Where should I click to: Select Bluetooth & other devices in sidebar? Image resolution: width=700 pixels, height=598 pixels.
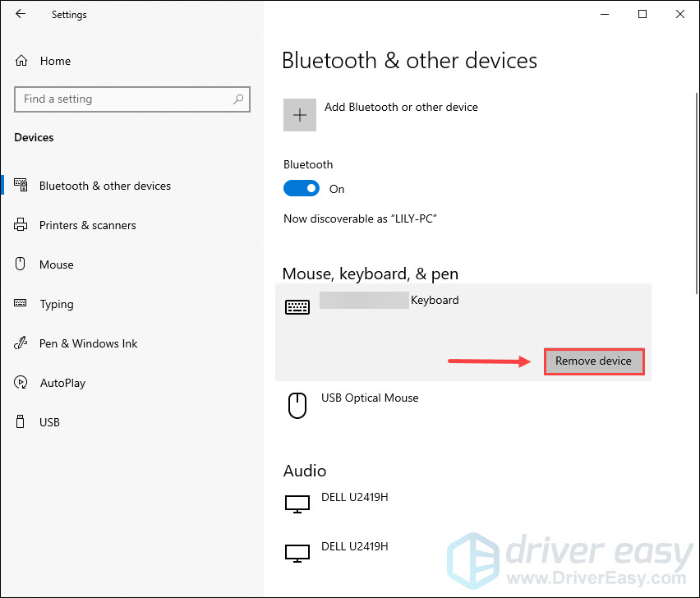[105, 186]
